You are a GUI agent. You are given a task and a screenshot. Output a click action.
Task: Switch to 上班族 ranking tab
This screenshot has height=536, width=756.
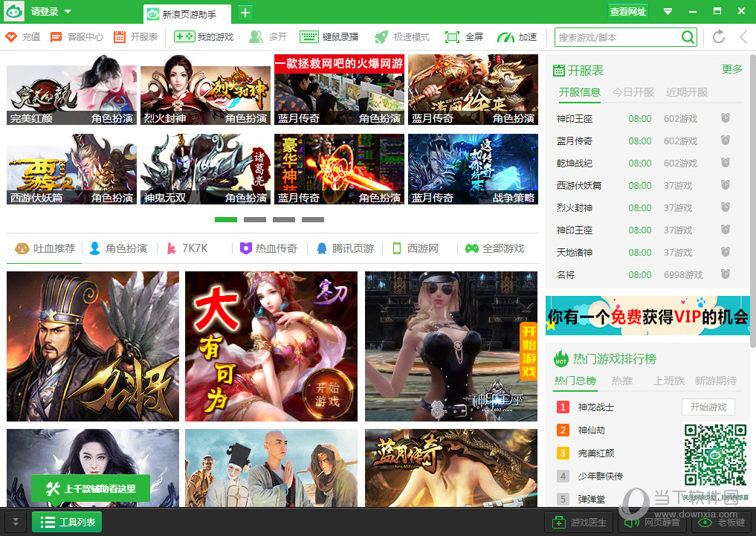[x=669, y=381]
